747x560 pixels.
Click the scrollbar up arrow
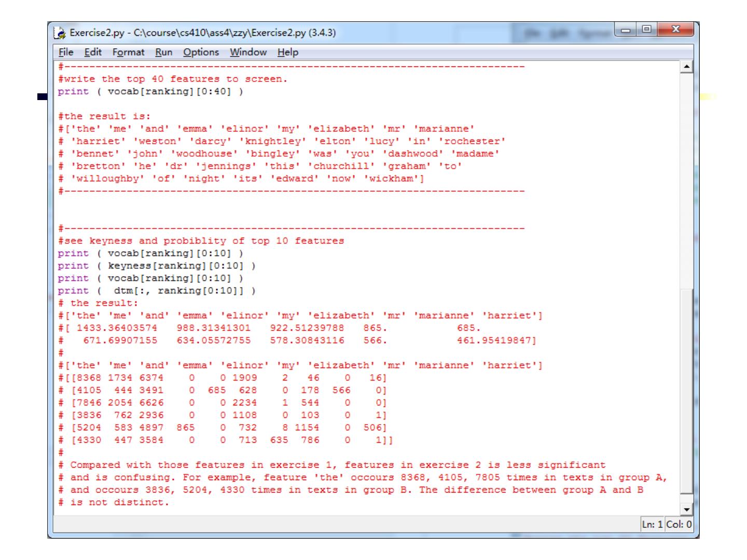click(x=687, y=67)
